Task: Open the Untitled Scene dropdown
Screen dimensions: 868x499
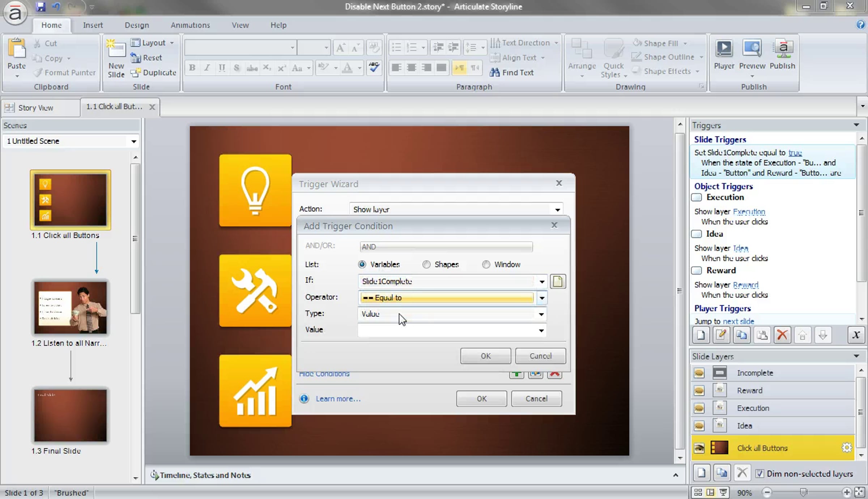Action: [133, 141]
